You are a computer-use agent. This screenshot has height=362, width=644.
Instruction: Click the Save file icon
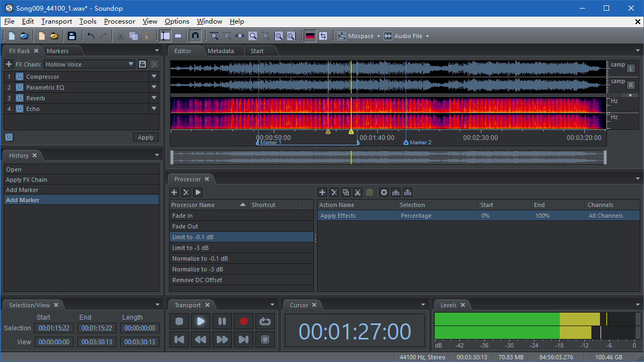pos(72,35)
